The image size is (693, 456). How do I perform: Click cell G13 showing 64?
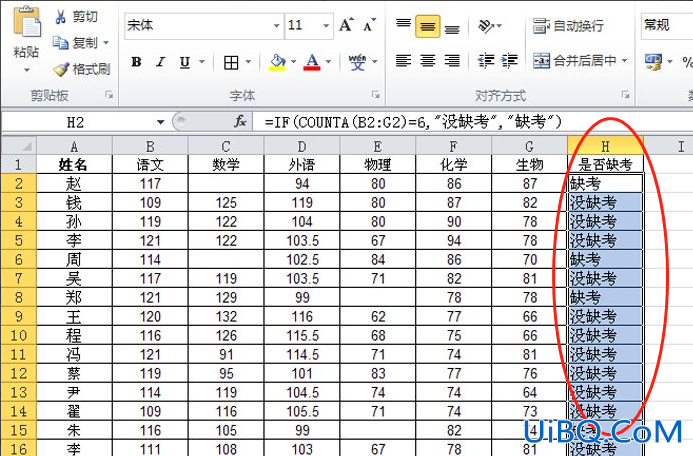(529, 392)
